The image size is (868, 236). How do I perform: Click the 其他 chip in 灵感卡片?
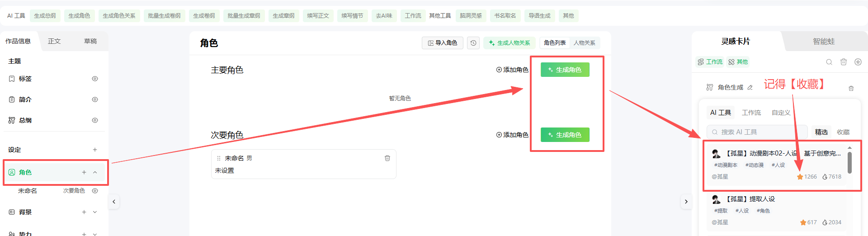738,62
